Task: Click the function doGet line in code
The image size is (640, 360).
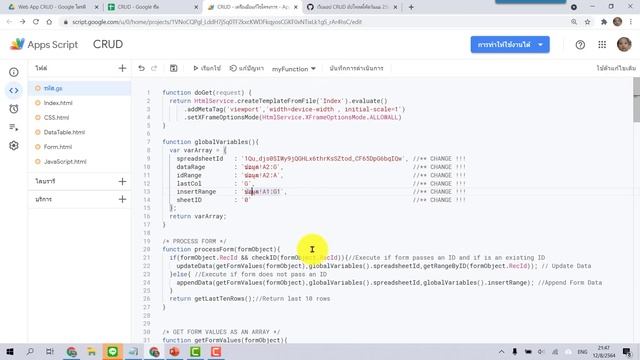Action: coord(207,93)
